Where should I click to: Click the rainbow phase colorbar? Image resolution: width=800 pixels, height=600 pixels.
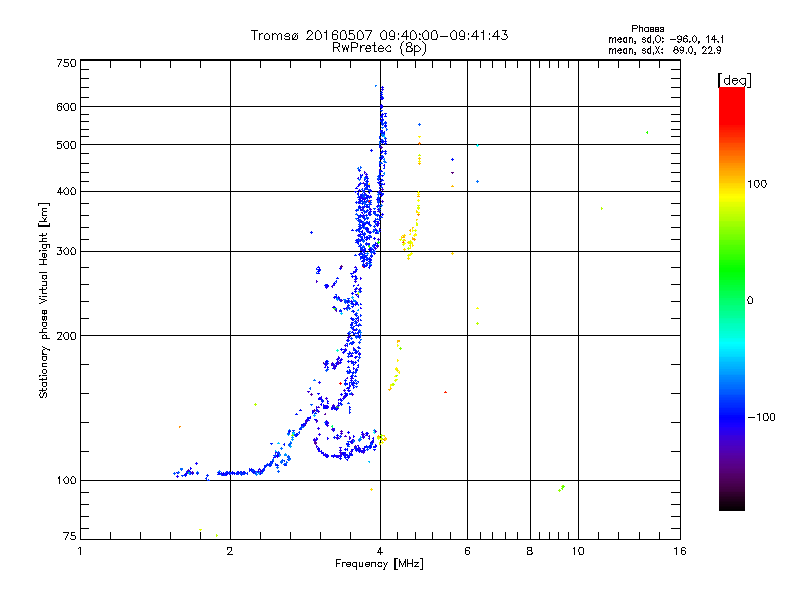click(732, 299)
